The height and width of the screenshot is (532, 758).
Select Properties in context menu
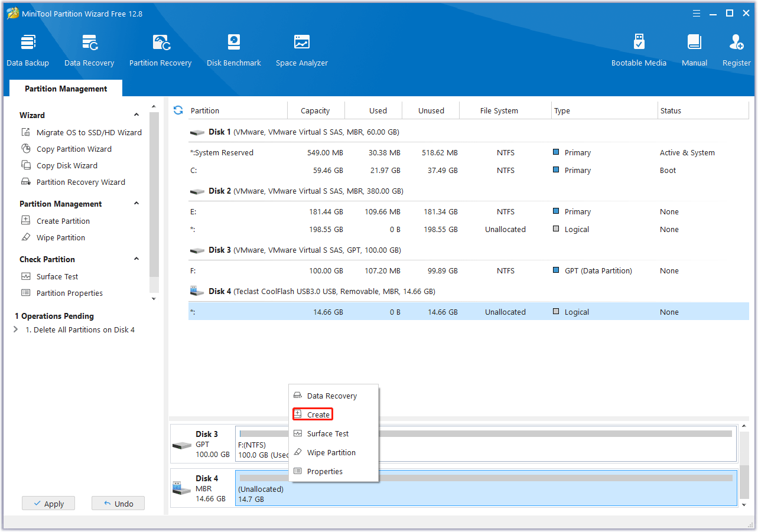333,471
